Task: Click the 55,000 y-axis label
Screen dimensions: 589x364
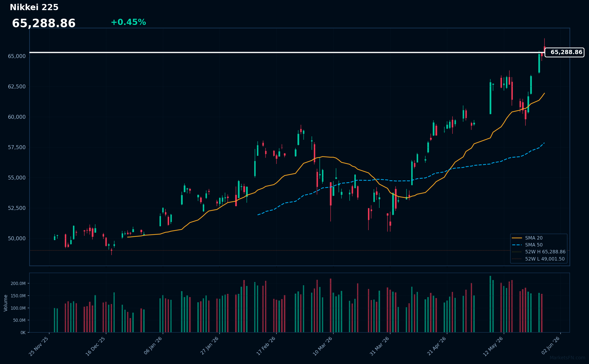Action: pyautogui.click(x=17, y=178)
